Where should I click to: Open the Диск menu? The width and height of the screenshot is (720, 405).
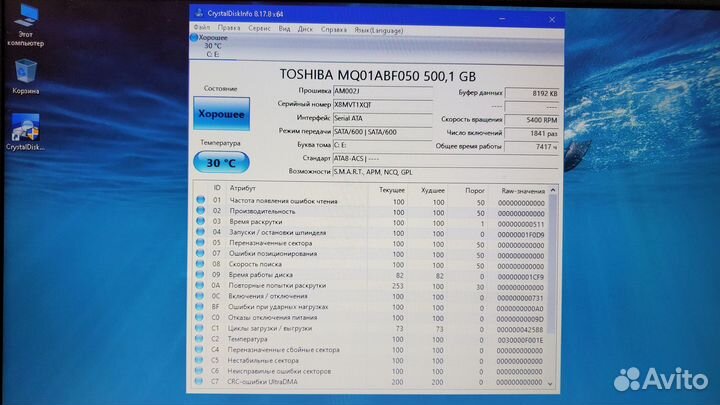[305, 29]
